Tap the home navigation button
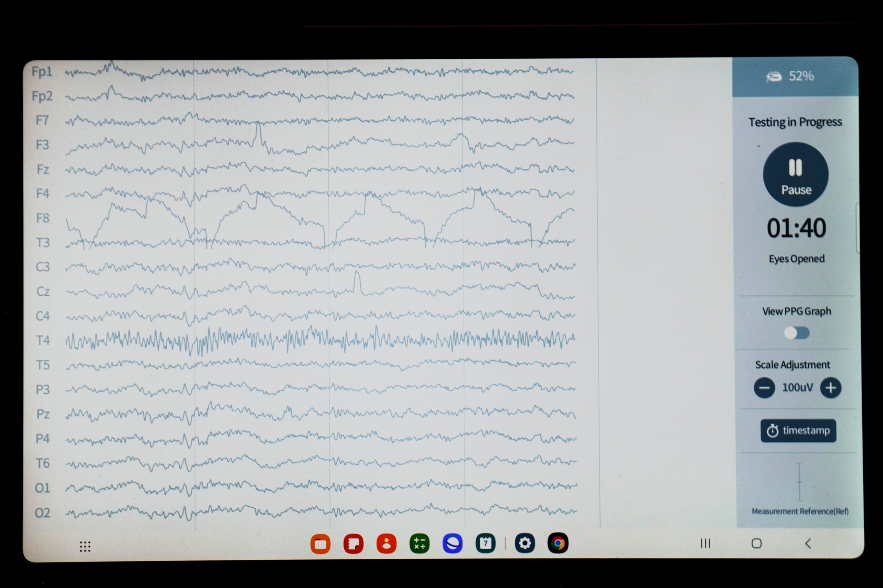Viewport: 883px width, 588px height. [x=756, y=544]
